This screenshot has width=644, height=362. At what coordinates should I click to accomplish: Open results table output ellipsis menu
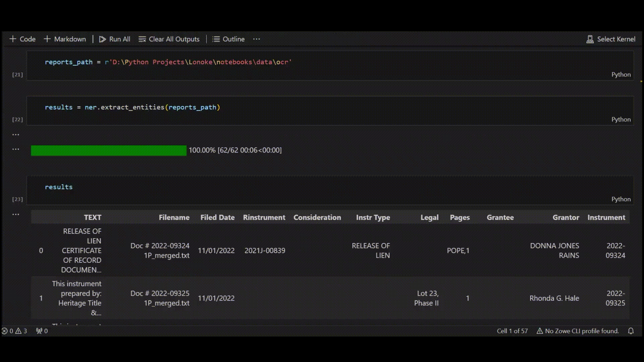pyautogui.click(x=16, y=214)
